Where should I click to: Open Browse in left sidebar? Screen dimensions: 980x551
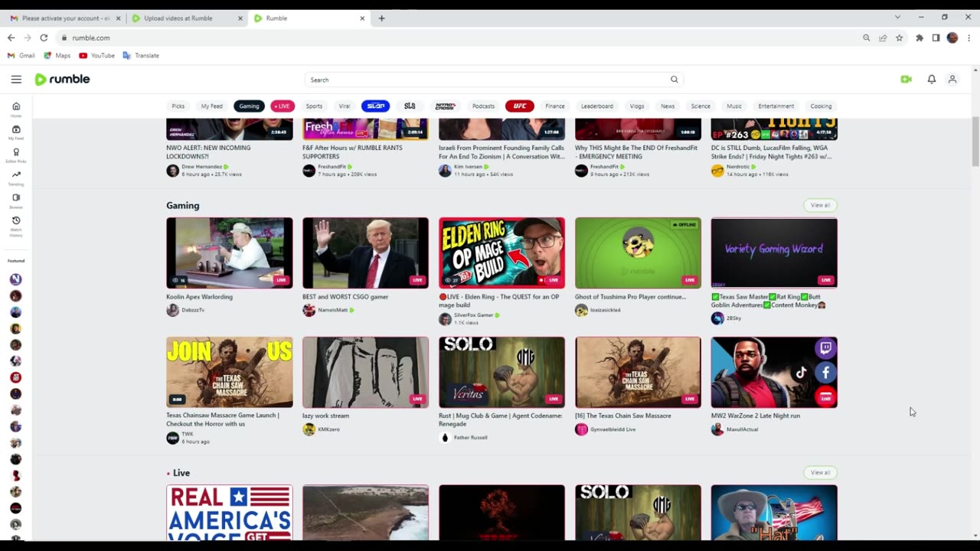(x=16, y=201)
